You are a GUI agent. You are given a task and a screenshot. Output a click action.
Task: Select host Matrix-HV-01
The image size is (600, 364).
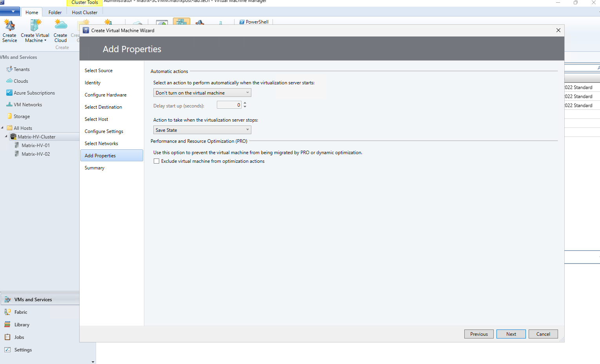coord(35,146)
